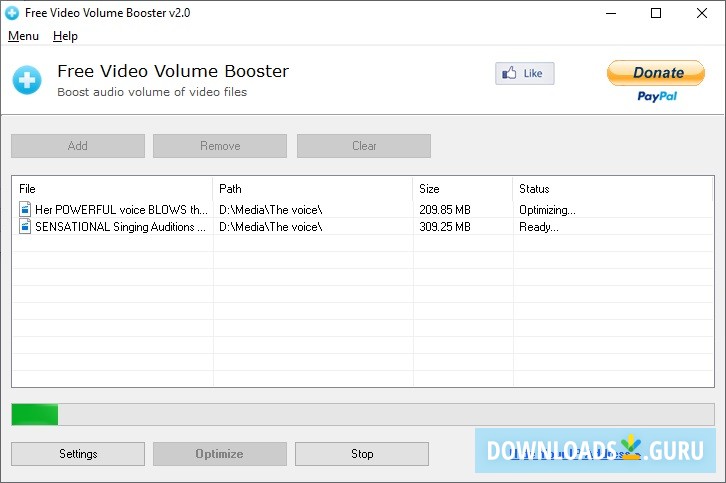This screenshot has height=483, width=726.
Task: Open the Help menu
Action: point(65,36)
